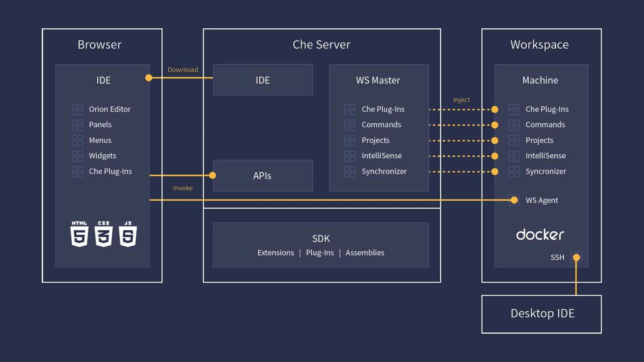Select the Extensions label under SDK

click(x=276, y=253)
